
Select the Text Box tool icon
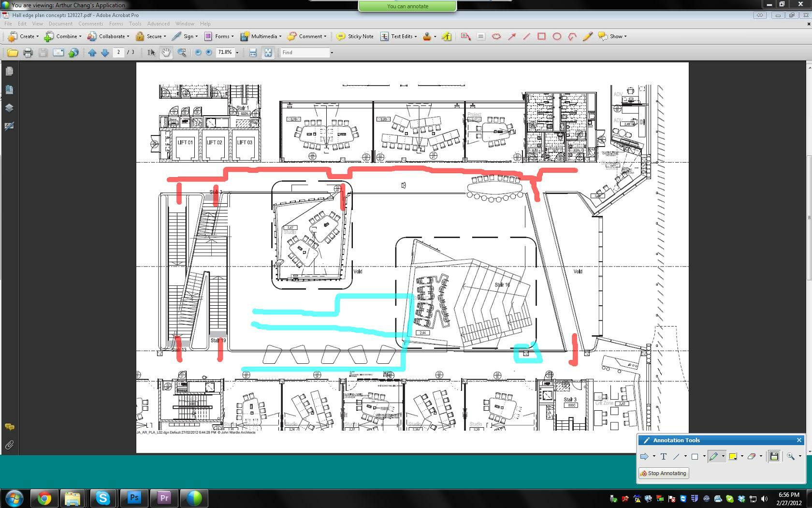pyautogui.click(x=480, y=36)
